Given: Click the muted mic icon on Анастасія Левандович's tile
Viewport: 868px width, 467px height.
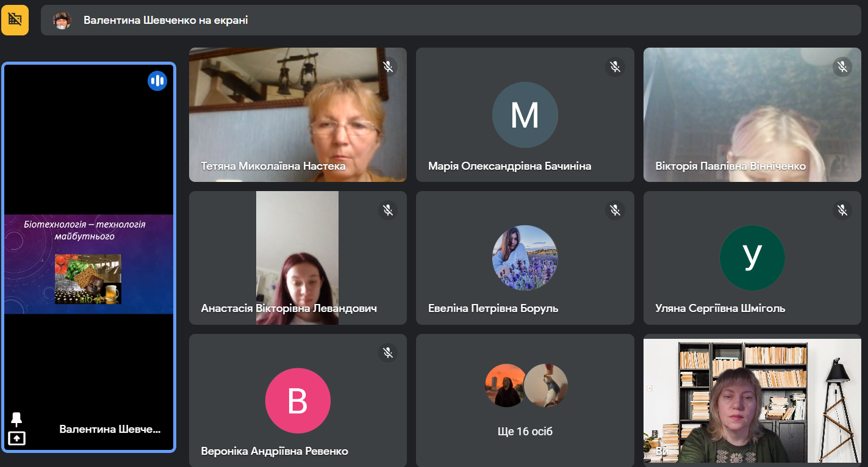Looking at the screenshot, I should (387, 210).
